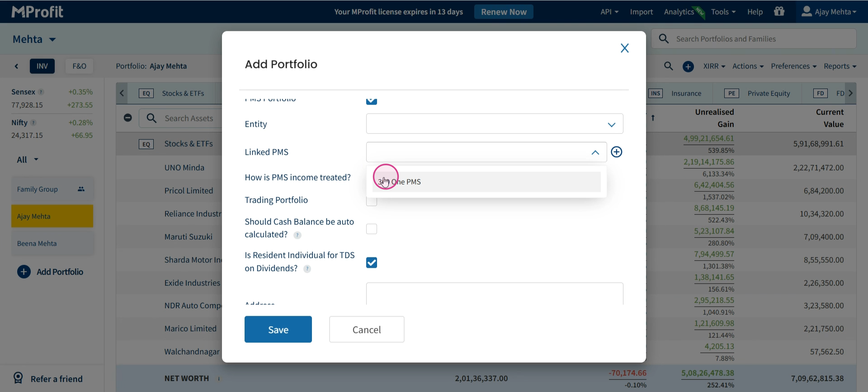The image size is (868, 392).
Task: Open the gift box icon in the header
Action: tap(779, 12)
